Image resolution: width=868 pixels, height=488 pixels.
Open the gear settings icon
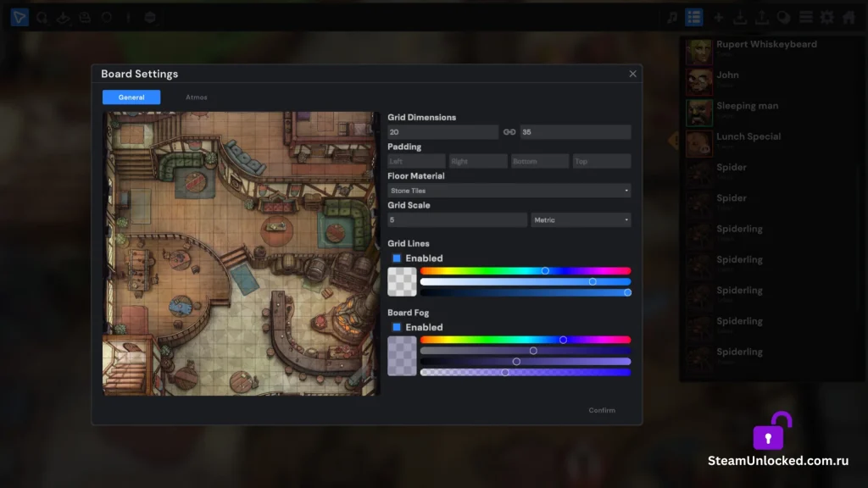coord(827,18)
